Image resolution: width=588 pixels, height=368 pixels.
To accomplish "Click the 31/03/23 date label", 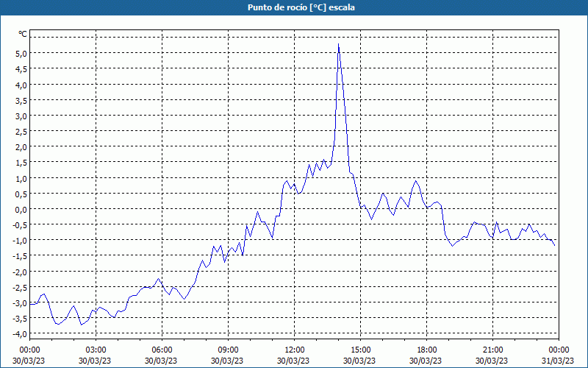I will [558, 361].
